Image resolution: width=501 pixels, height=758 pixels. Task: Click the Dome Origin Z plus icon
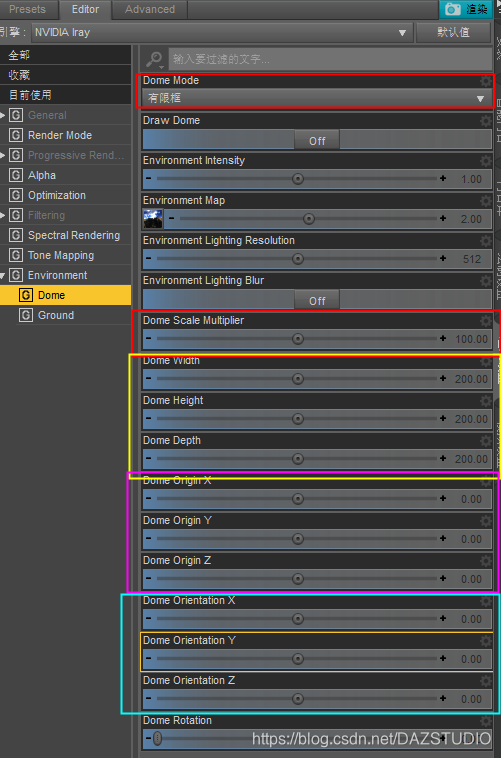pyautogui.click(x=443, y=579)
